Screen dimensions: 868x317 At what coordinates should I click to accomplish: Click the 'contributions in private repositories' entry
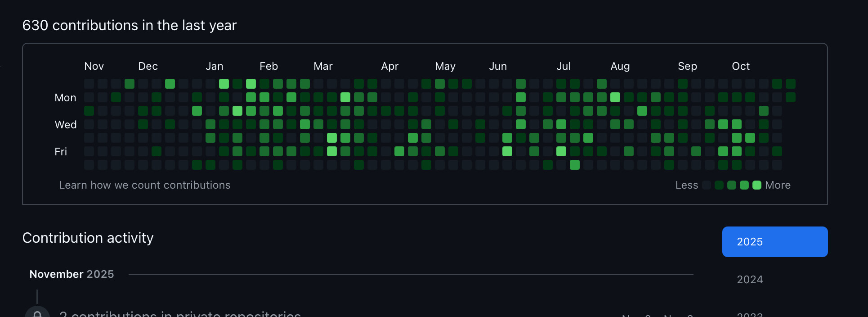(180, 313)
